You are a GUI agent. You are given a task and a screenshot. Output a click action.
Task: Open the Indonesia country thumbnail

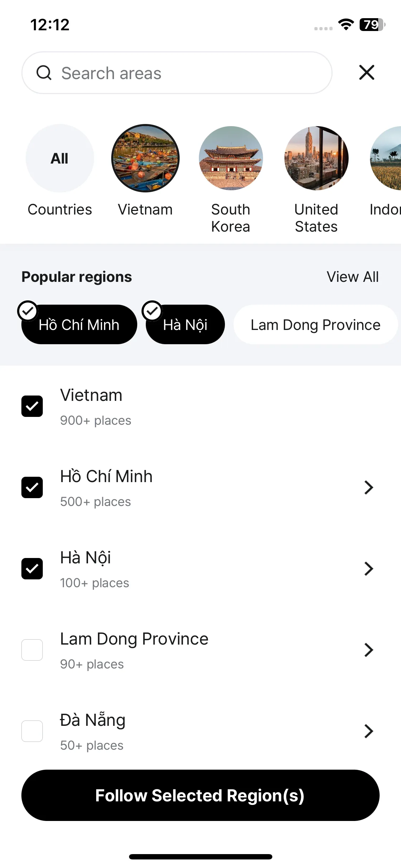[x=386, y=158]
